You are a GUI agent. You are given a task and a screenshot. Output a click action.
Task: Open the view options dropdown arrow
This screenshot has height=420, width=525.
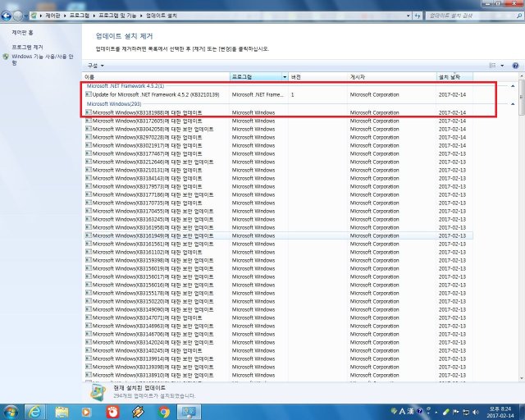(x=502, y=66)
